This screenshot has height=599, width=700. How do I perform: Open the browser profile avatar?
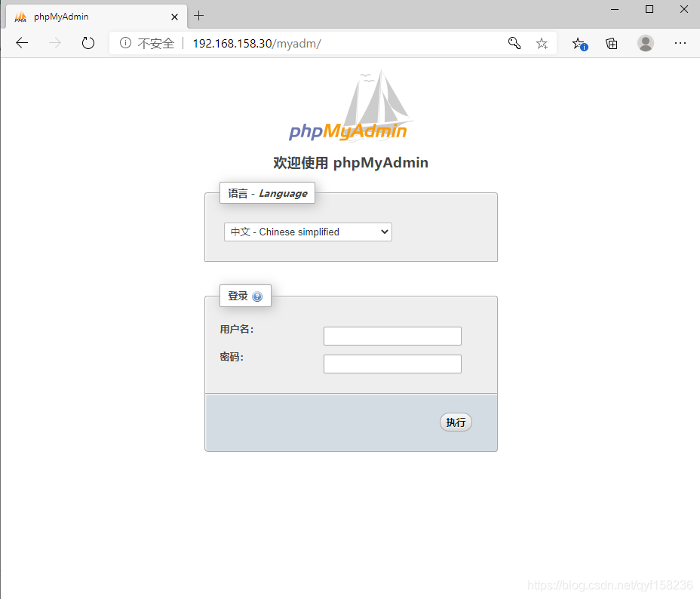645,43
